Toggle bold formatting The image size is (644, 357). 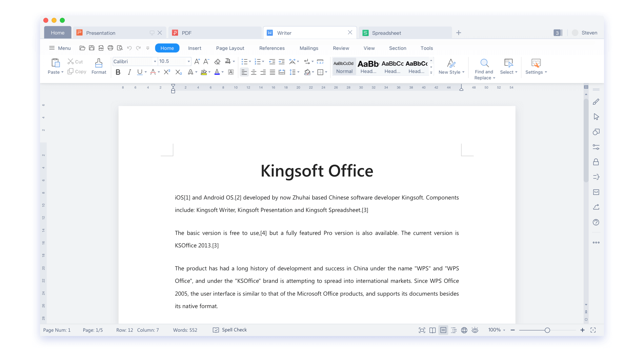118,72
